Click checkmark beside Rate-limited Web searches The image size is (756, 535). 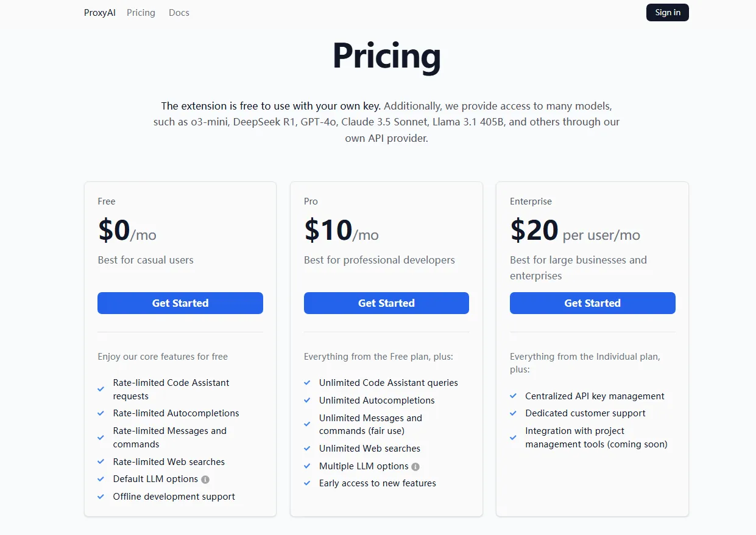tap(101, 462)
